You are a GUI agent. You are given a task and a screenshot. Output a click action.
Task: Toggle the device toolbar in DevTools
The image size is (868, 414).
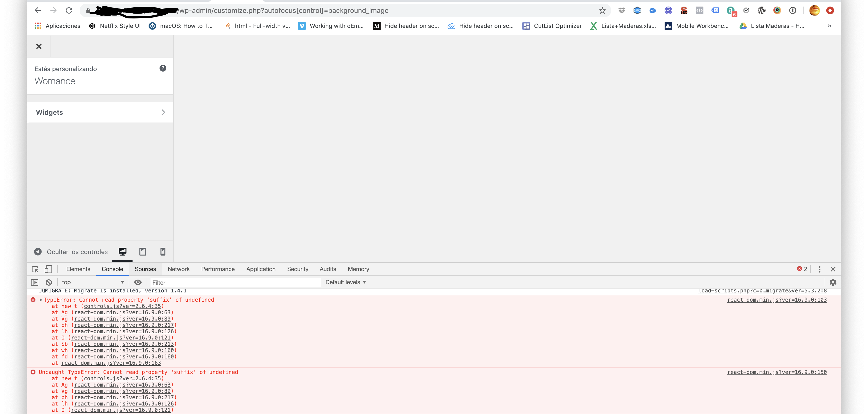[x=48, y=269]
